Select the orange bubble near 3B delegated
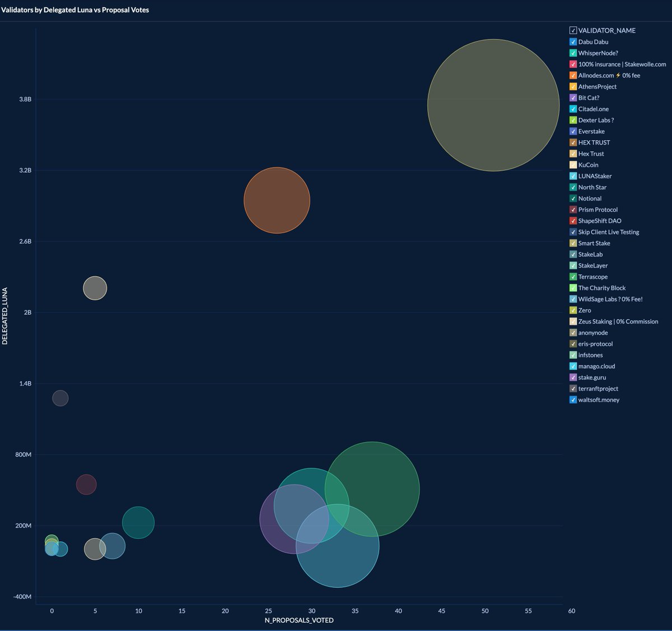 pyautogui.click(x=277, y=200)
